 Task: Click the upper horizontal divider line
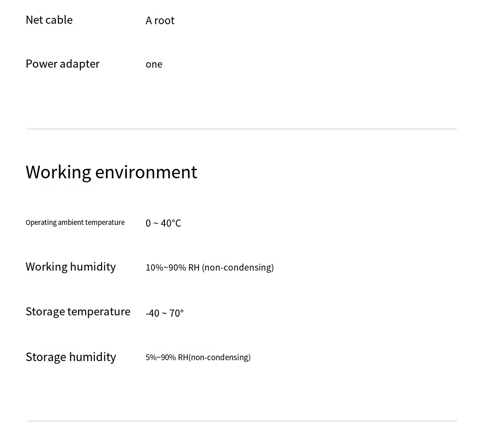click(x=242, y=129)
